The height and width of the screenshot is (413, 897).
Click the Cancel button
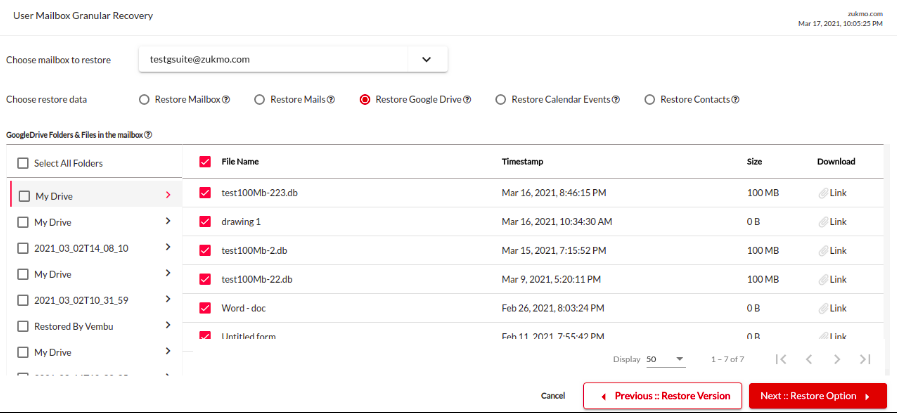pyautogui.click(x=553, y=396)
